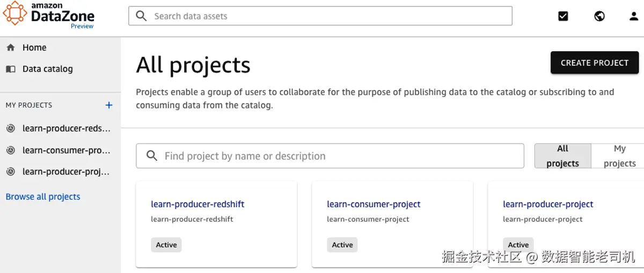This screenshot has width=644, height=273.
Task: Select learn-producer-proj… in My Projects sidebar
Action: 66,172
